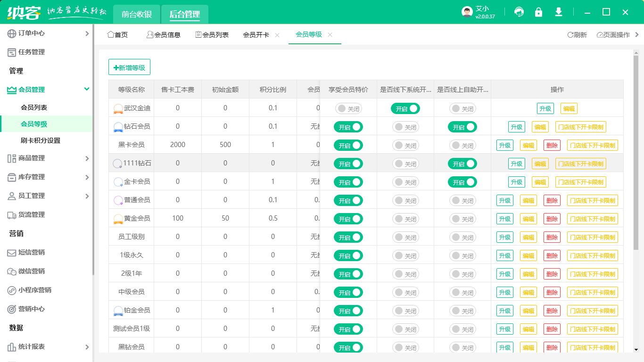The width and height of the screenshot is (644, 362).
Task: Toggle 享受会员特价 for 武汉金迪
Action: click(348, 108)
